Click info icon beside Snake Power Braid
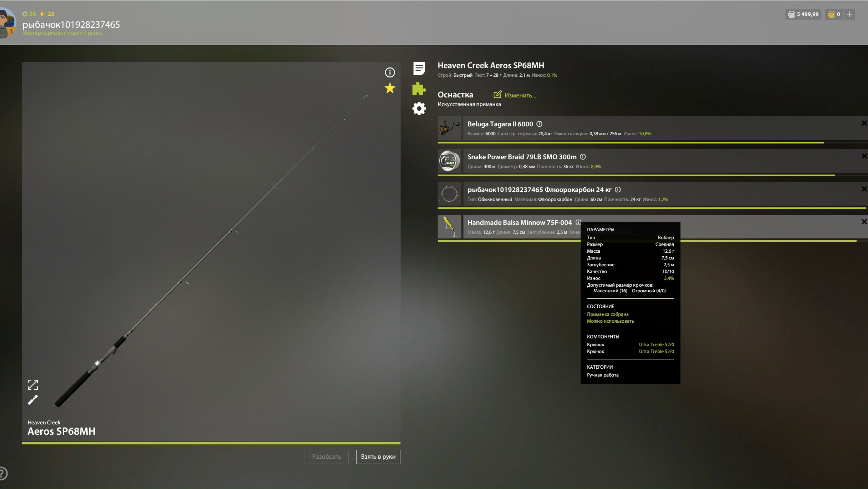Screen dimensions: 868x489 pyautogui.click(x=583, y=157)
